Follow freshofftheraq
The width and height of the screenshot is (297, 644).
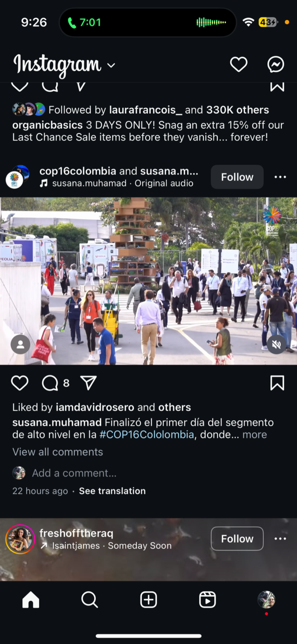(x=237, y=538)
